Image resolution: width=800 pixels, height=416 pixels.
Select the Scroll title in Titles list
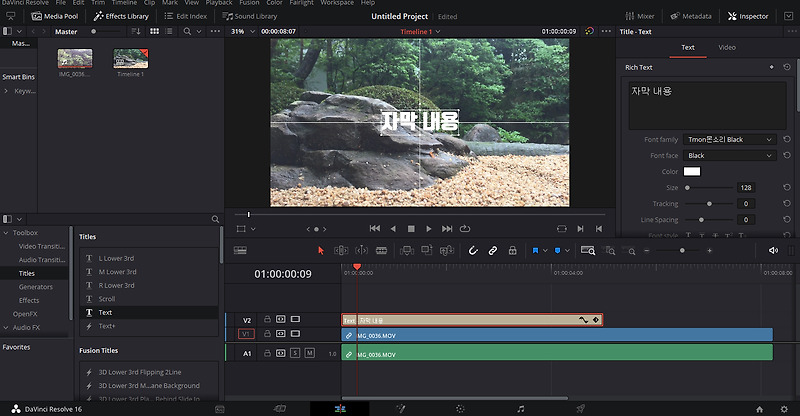tap(108, 299)
